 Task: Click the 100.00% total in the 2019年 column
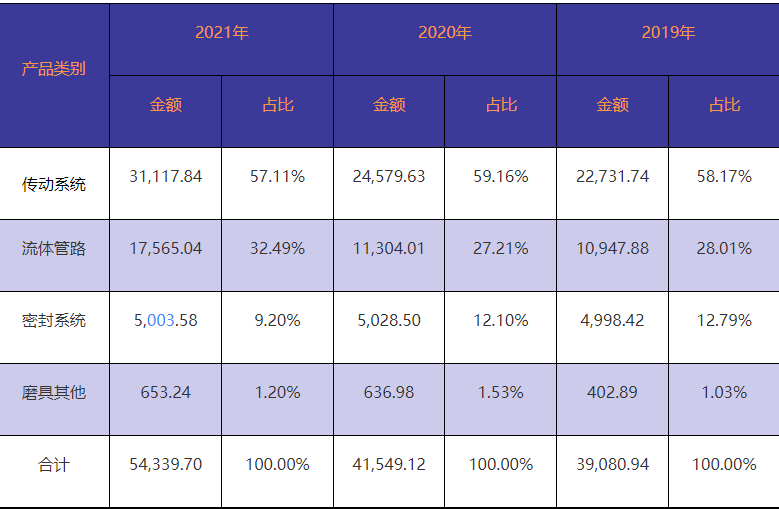pos(724,464)
